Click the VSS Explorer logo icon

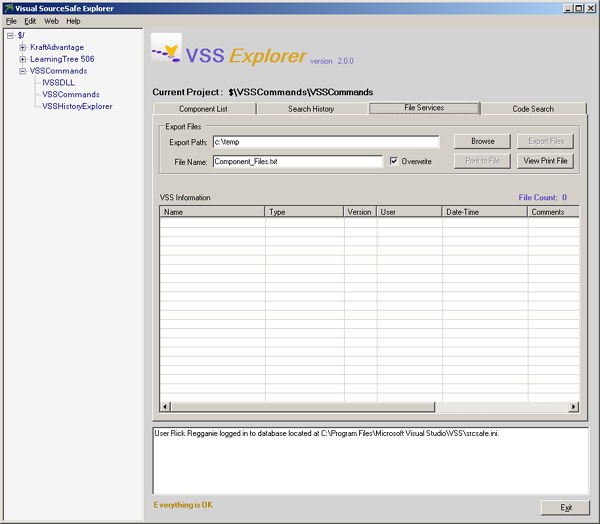click(166, 49)
